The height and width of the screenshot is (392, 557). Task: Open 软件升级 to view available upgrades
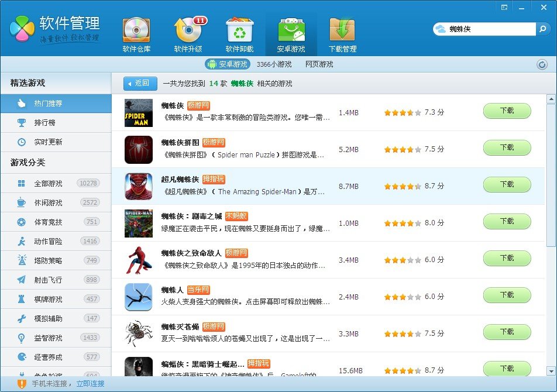click(x=187, y=32)
